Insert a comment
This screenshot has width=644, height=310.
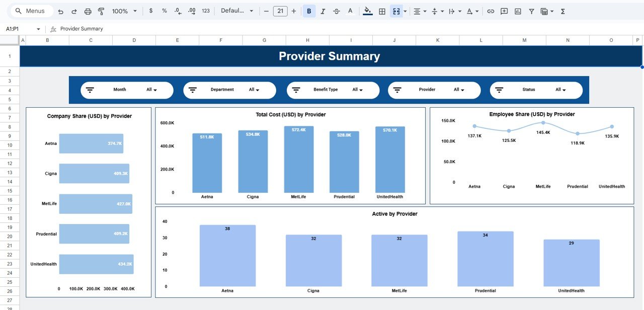pos(504,10)
